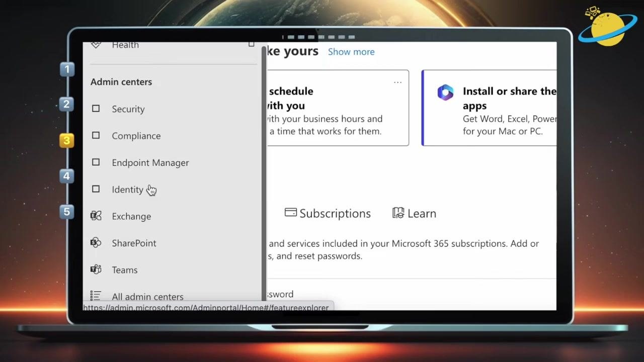Image resolution: width=644 pixels, height=362 pixels.
Task: Click the Endpoint Manager icon
Action: click(96, 162)
